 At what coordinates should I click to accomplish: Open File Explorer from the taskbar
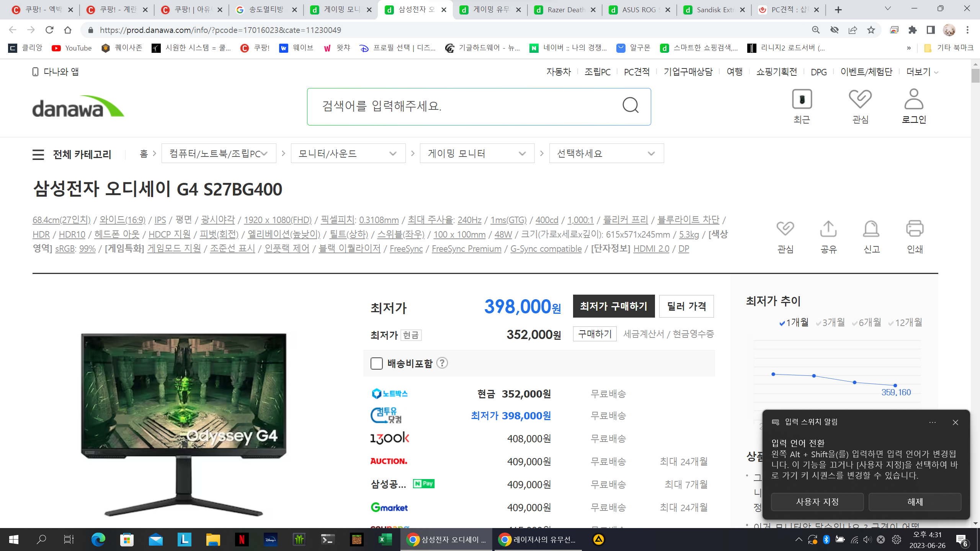tap(213, 540)
